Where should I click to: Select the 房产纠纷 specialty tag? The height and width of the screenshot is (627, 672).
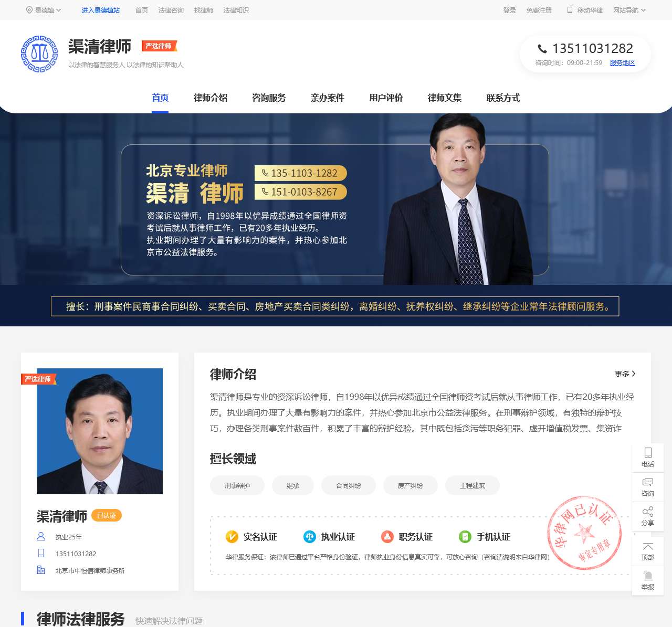click(x=411, y=486)
